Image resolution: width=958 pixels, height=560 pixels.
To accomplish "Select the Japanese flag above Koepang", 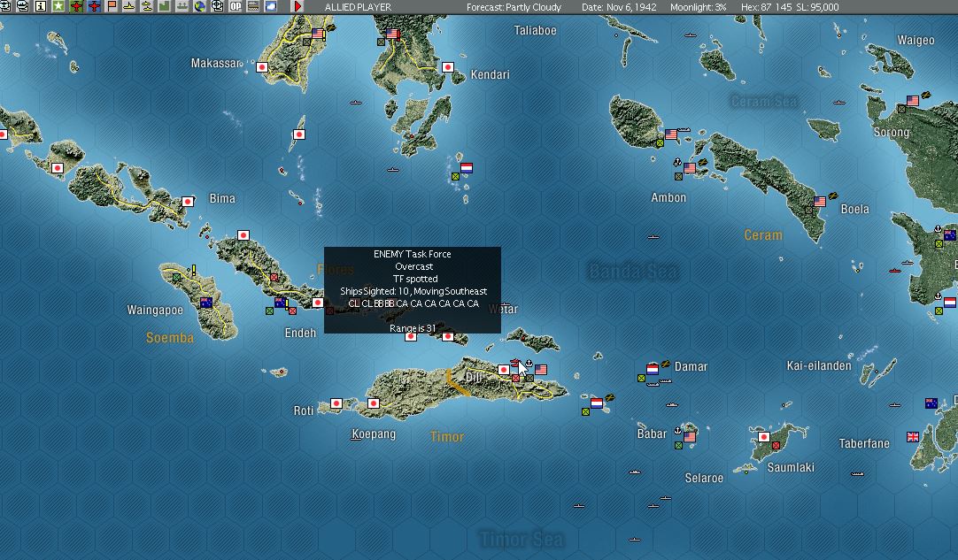I will (374, 403).
